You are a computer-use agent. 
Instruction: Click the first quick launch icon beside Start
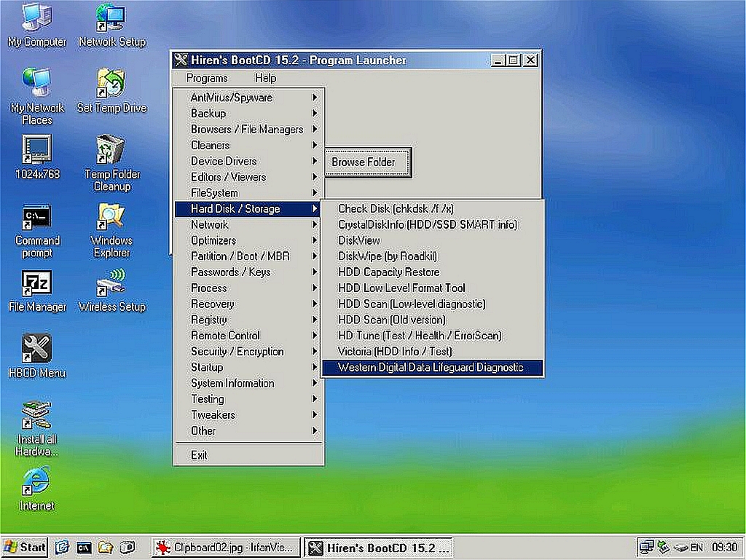[62, 548]
